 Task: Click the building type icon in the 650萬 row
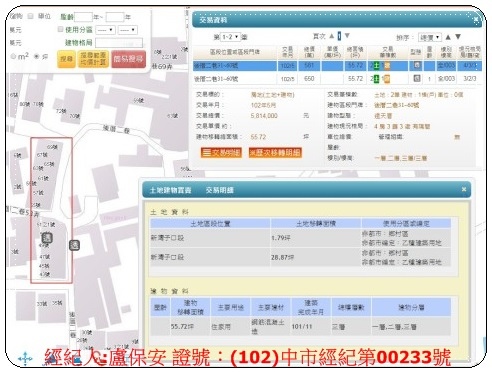416,78
